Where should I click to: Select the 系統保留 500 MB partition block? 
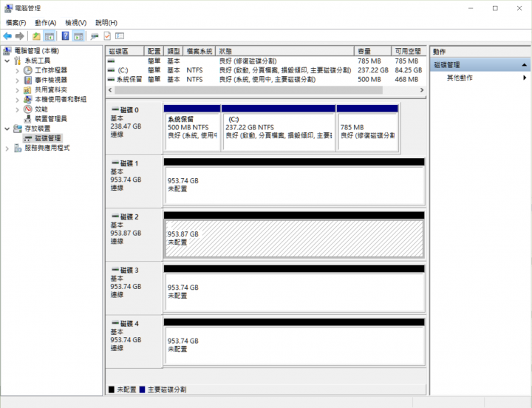tap(192, 128)
